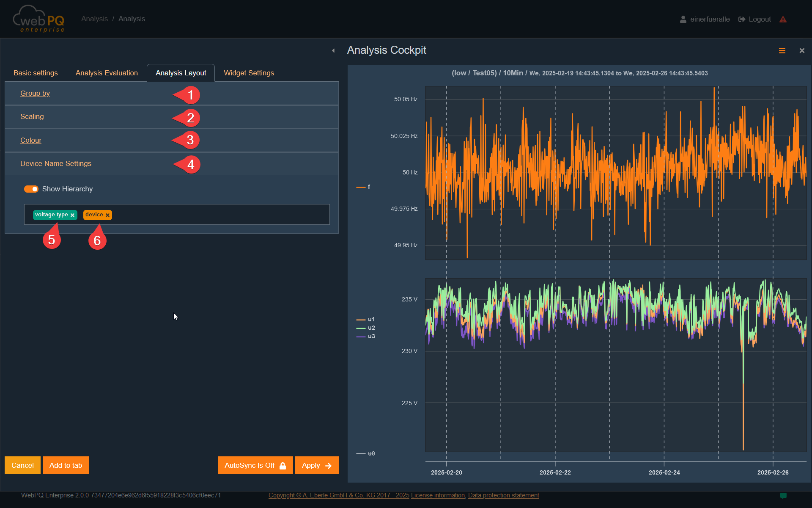Screen dimensions: 812x508
Task: Remove the voltage type tag
Action: (x=73, y=215)
